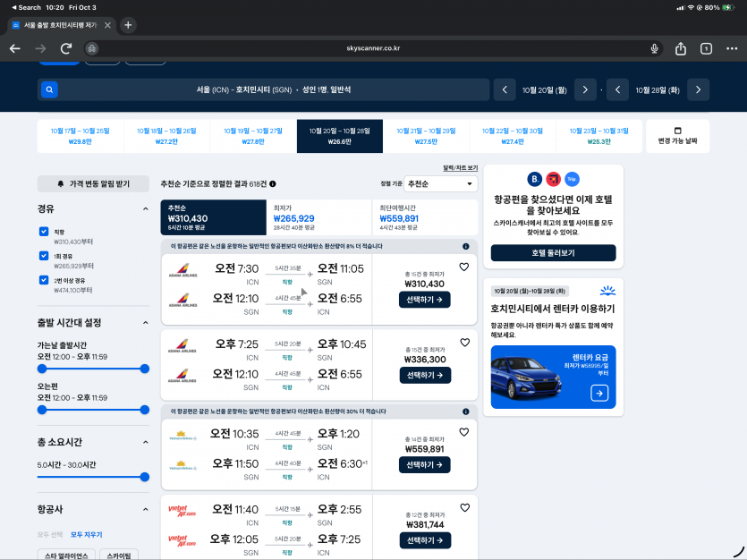747x560 pixels.
Task: Toggle the 1회 경유 checkbox
Action: [x=44, y=256]
